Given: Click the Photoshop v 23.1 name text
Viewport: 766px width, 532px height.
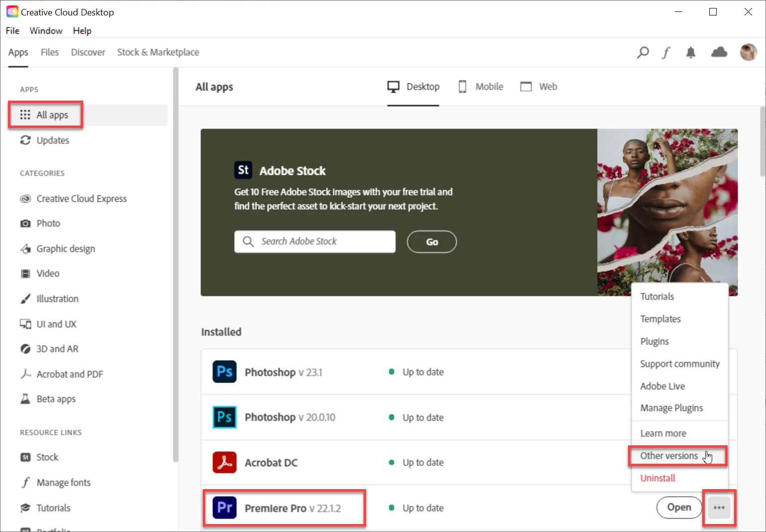Looking at the screenshot, I should click(283, 372).
